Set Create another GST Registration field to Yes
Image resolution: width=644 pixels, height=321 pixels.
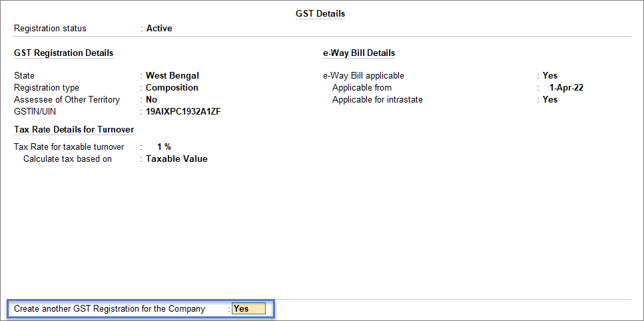(x=248, y=309)
